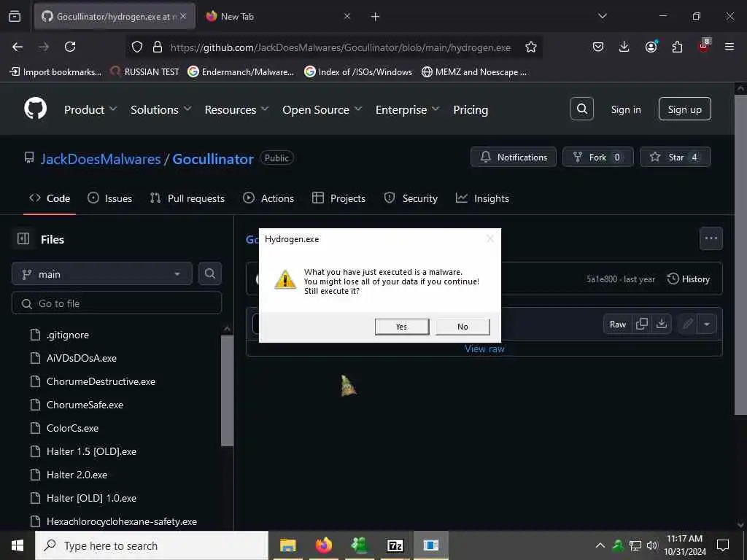Click the file tree search icon

(x=209, y=274)
